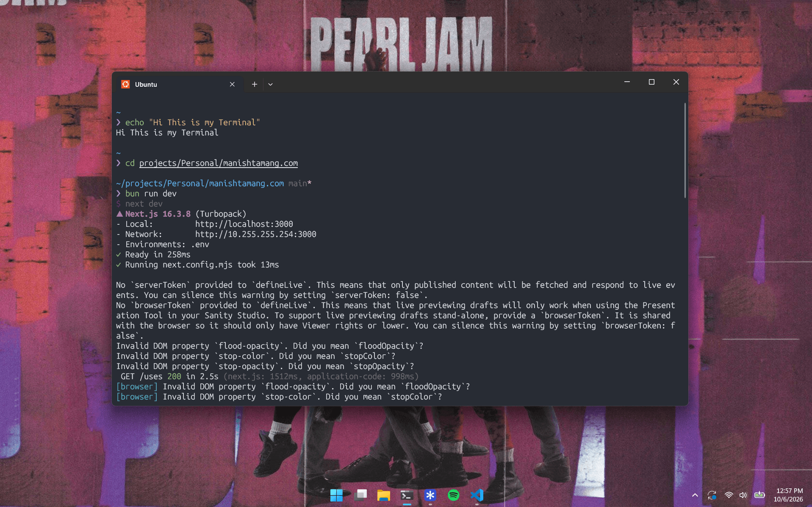
Task: Click the sync update tray icon
Action: pyautogui.click(x=712, y=495)
